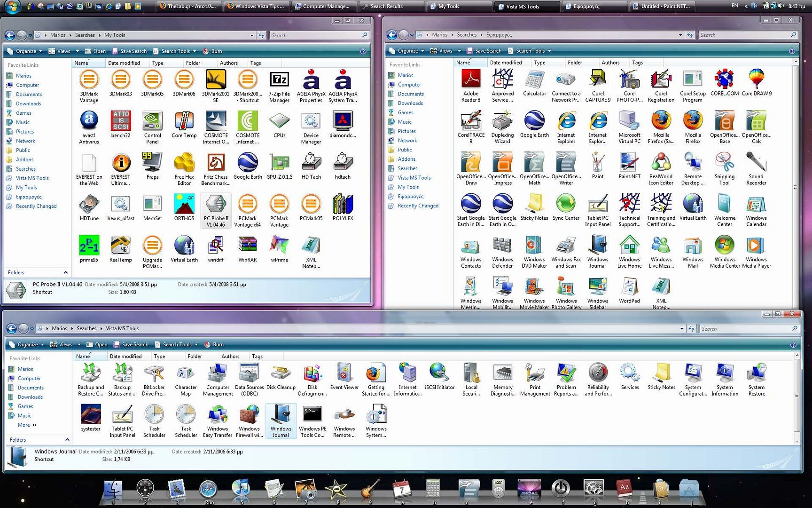The image size is (812, 508).
Task: Open CPUz shortcut icon
Action: click(x=279, y=125)
